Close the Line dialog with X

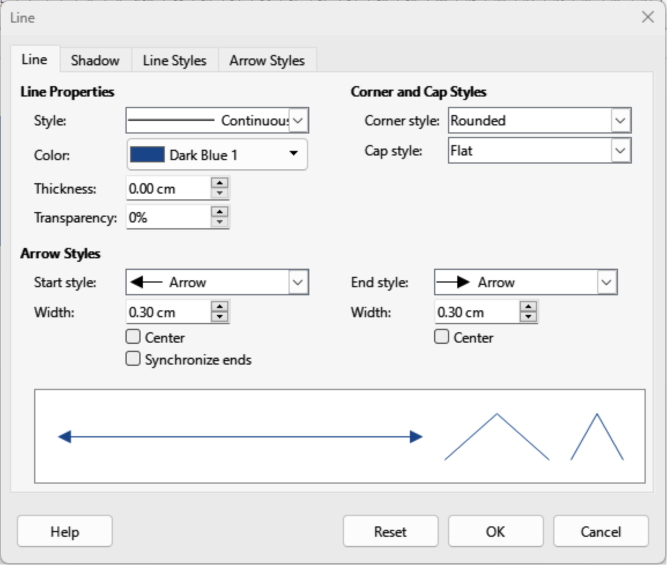(646, 15)
